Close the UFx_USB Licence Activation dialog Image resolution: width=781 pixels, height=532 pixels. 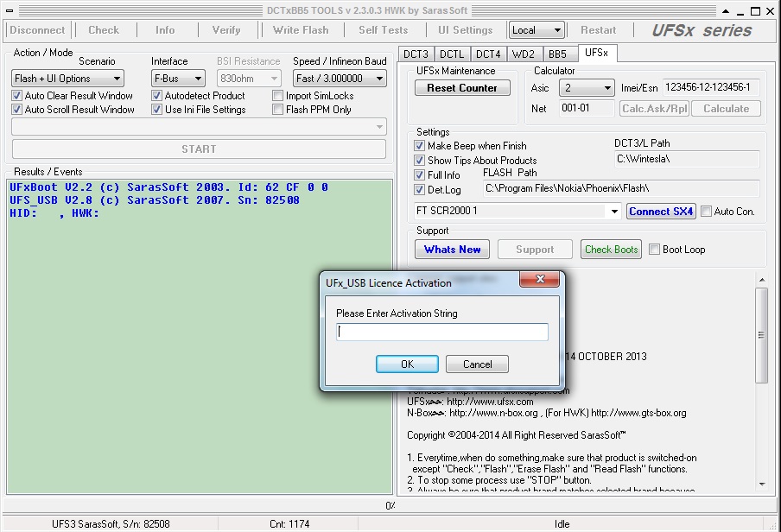click(540, 279)
